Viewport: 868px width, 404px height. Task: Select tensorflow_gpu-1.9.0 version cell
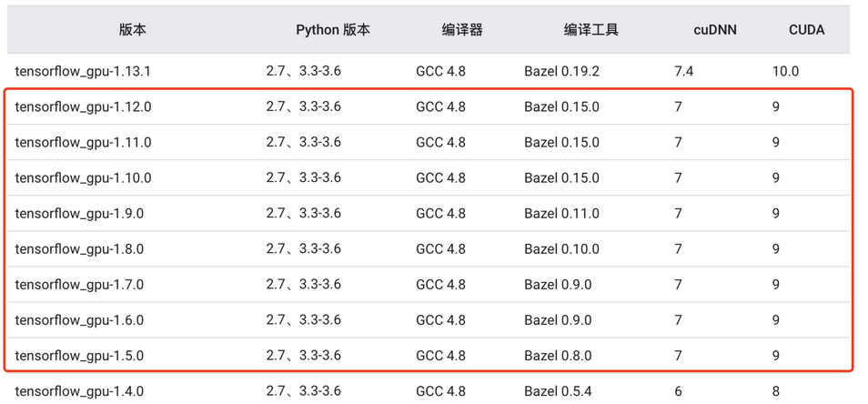pyautogui.click(x=79, y=213)
